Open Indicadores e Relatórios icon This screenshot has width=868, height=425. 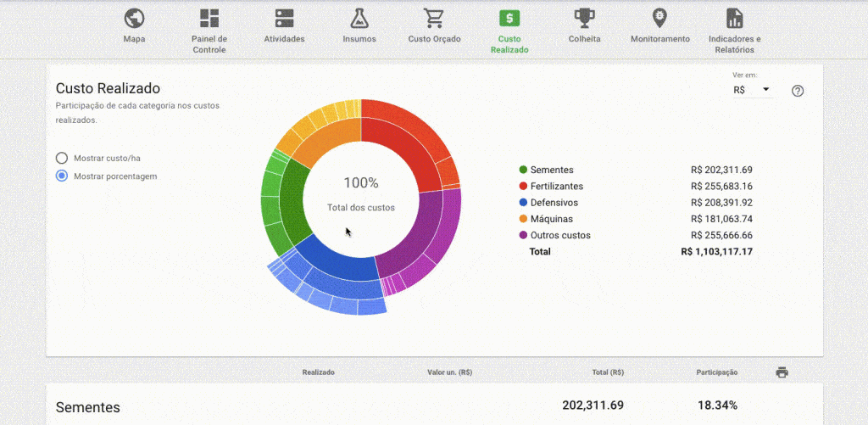point(734,19)
